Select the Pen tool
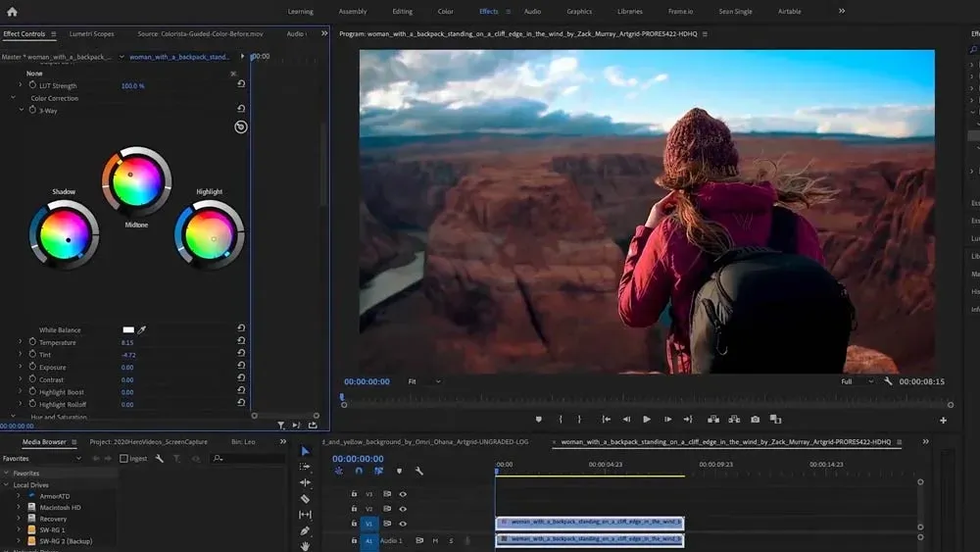This screenshot has width=980, height=552. point(305,530)
